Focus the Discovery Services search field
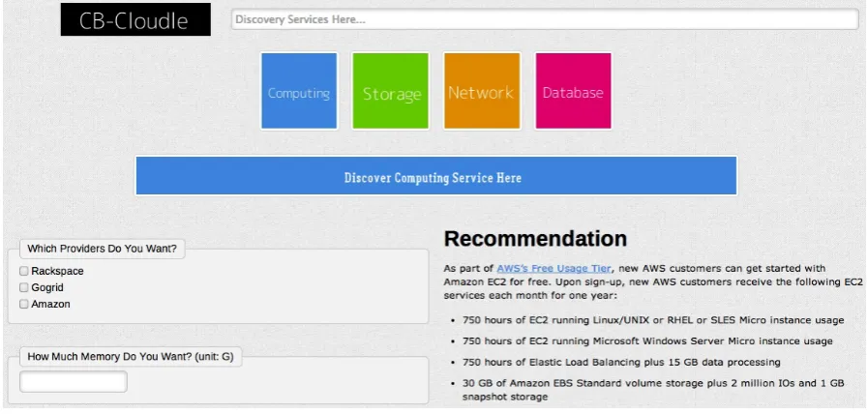 tap(545, 19)
